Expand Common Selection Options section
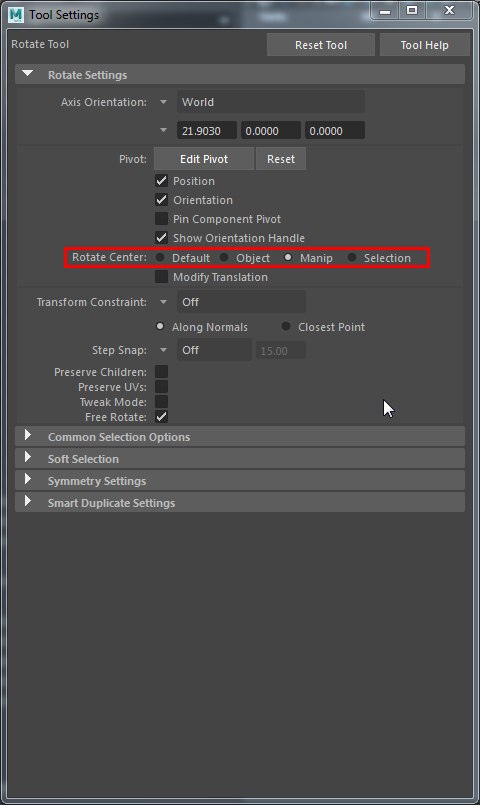This screenshot has width=480, height=805. [x=240, y=437]
